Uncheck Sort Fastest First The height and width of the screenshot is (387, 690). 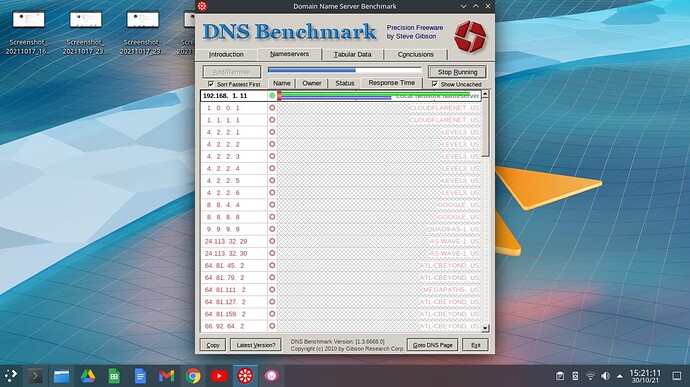pyautogui.click(x=211, y=84)
